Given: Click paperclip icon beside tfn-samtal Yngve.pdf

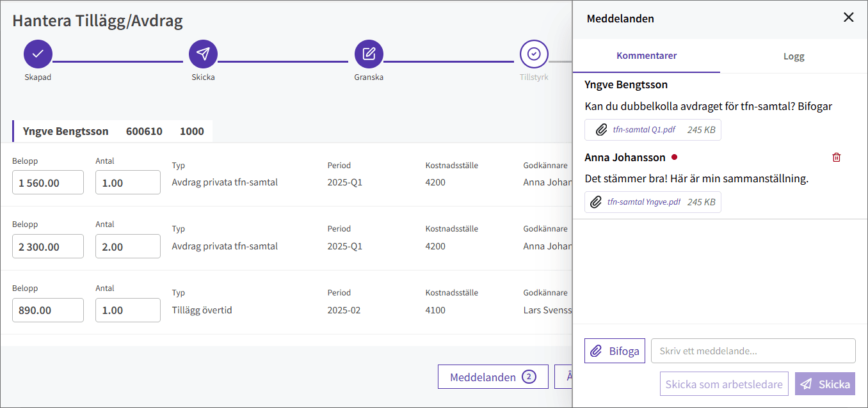Looking at the screenshot, I should point(596,202).
